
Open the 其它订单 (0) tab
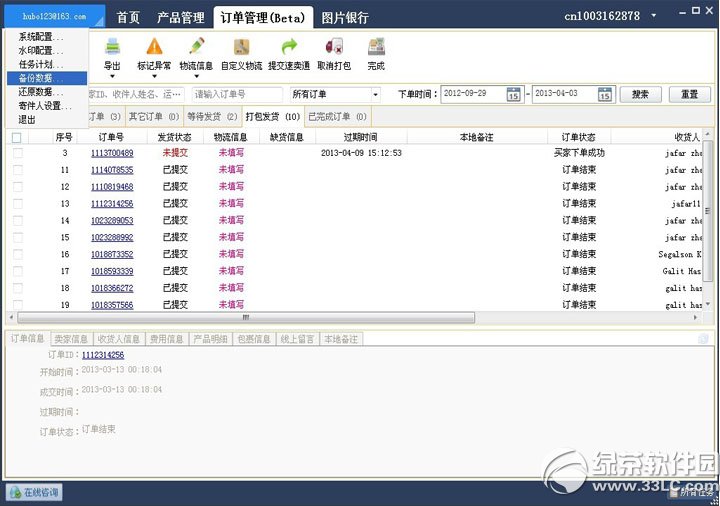click(x=153, y=117)
